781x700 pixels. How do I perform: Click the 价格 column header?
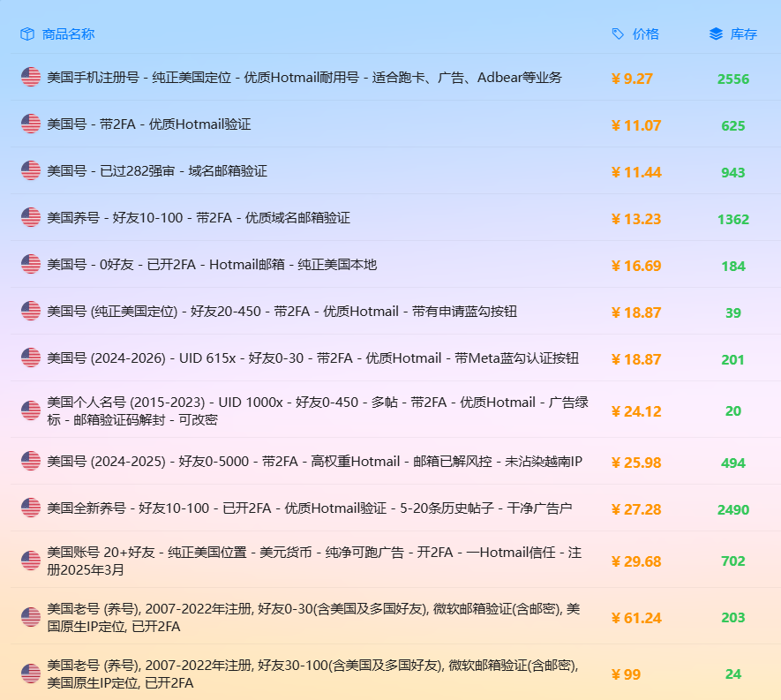[645, 34]
